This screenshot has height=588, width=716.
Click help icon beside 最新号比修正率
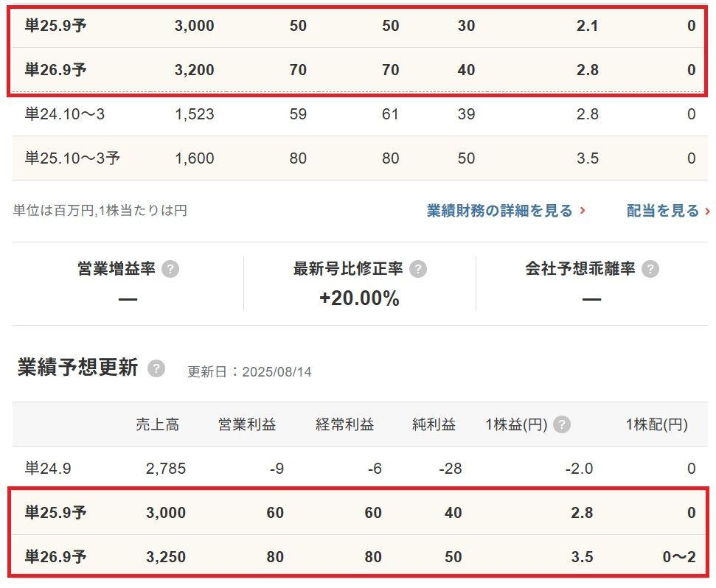(418, 269)
